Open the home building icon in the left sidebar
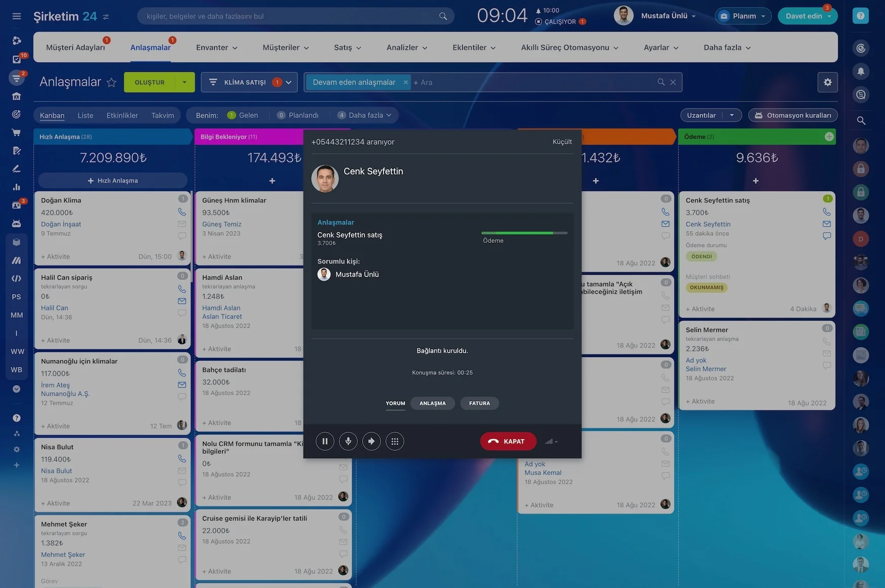Screen dimensions: 885x588 pyautogui.click(x=16, y=96)
